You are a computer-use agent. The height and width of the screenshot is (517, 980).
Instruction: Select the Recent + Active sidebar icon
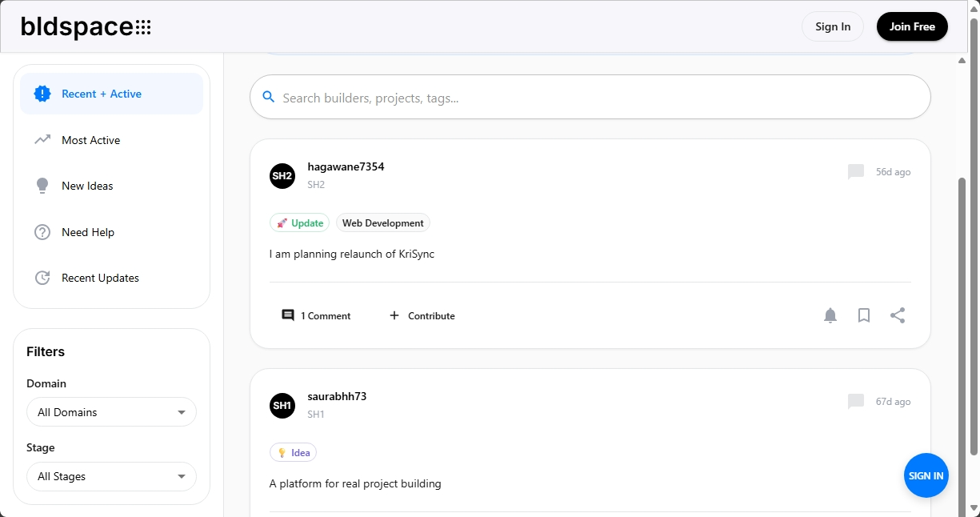tap(42, 93)
